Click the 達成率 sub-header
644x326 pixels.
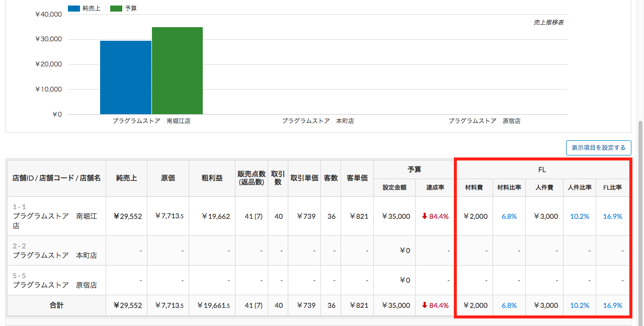436,188
